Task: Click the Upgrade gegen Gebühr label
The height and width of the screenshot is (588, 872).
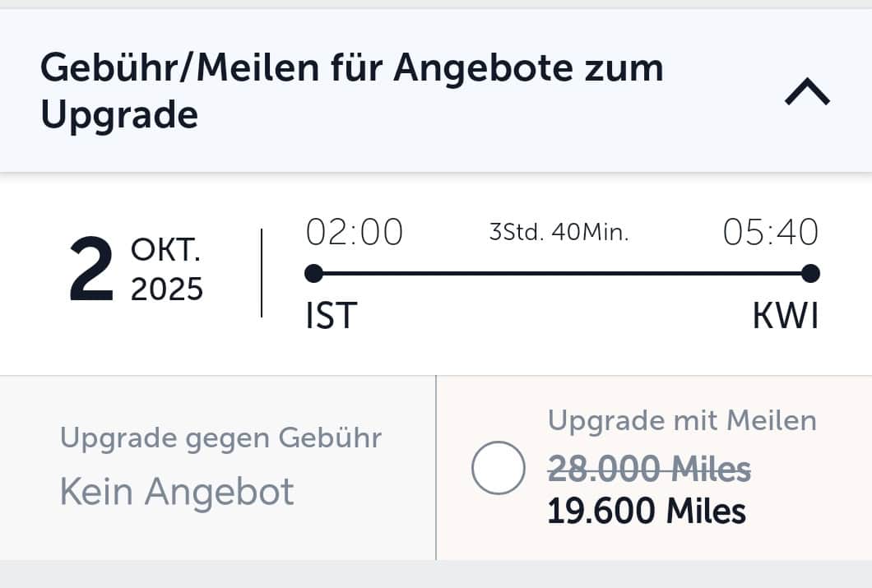Action: [x=220, y=438]
